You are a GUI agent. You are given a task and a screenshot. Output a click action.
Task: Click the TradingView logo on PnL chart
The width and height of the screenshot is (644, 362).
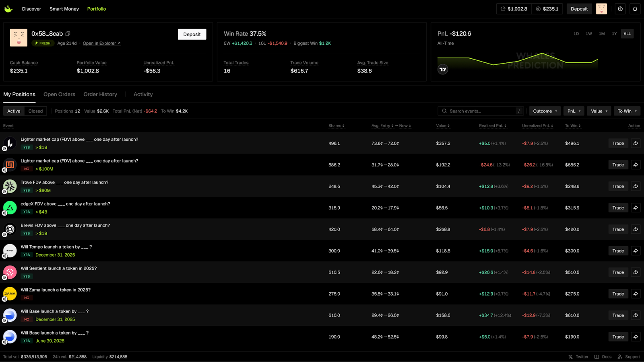tap(443, 70)
